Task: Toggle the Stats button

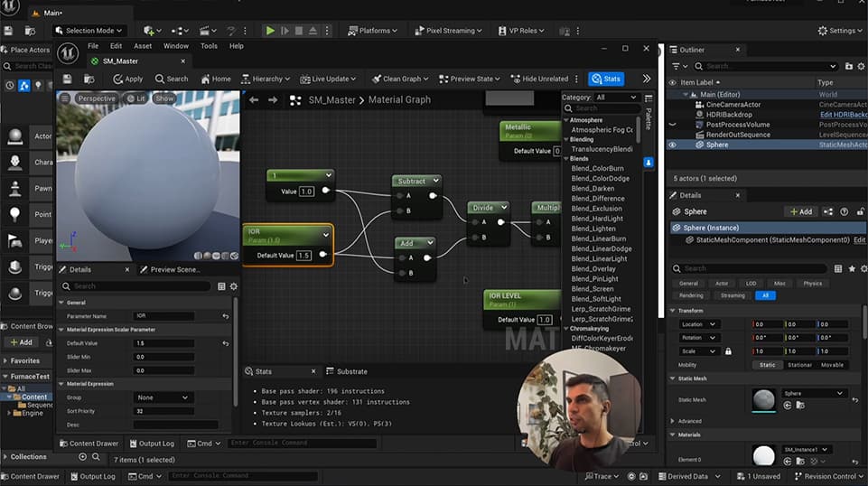Action: (x=606, y=79)
